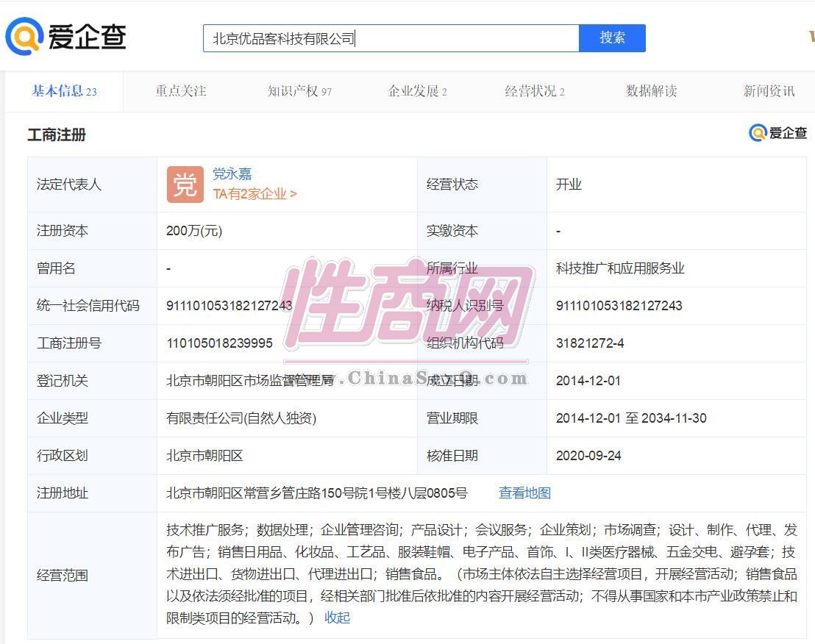Viewport: 815px width, 644px height.
Task: Open the 新闻资讯 tab
Action: click(769, 91)
